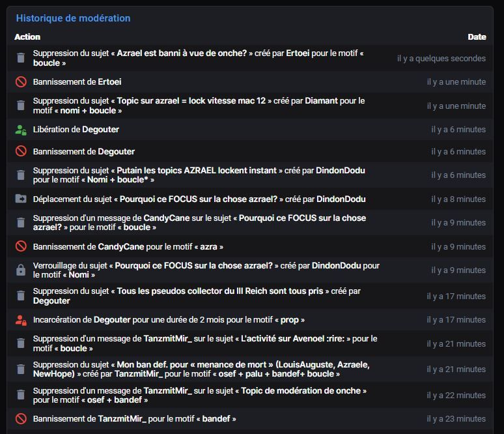Click padlock icon for Verrouillage du sujet
504x434 pixels.
click(21, 270)
